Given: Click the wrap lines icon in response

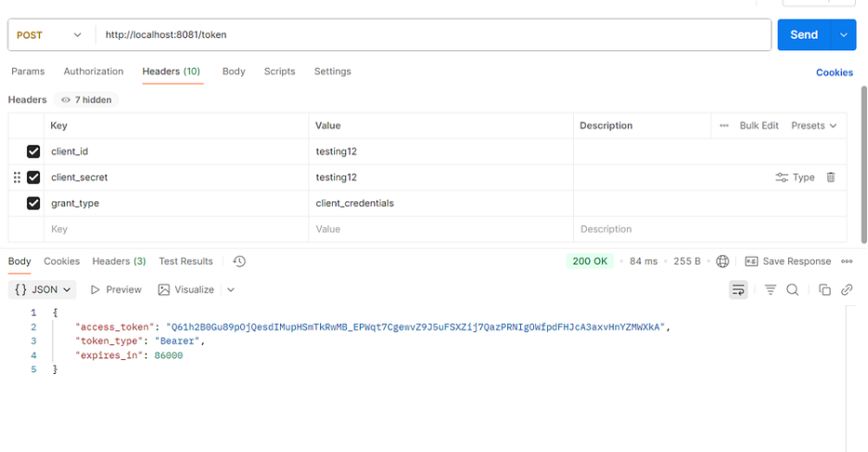Looking at the screenshot, I should tap(738, 290).
